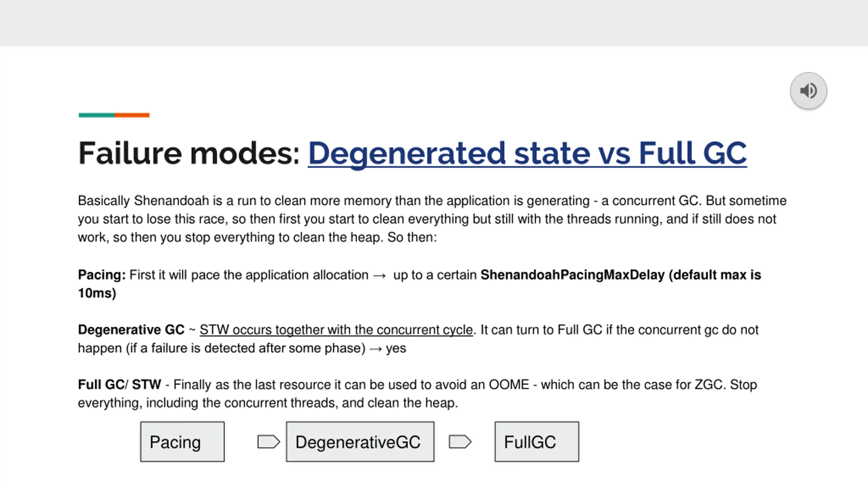
Task: Click the orange segment of the accent bar
Action: (132, 115)
